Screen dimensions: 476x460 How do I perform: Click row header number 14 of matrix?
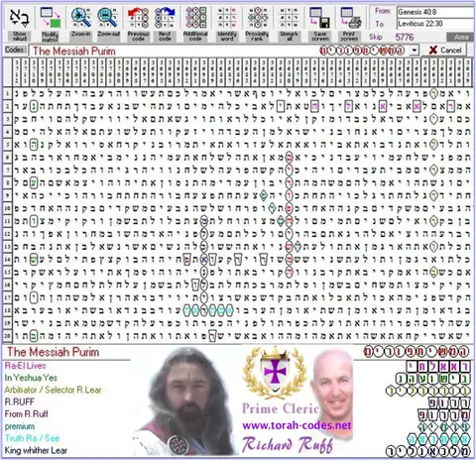(x=7, y=259)
